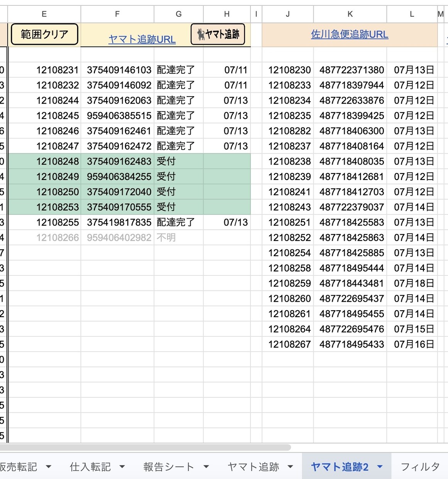Screen dimensions: 448x479
Task: Select column G header
Action: tap(179, 14)
